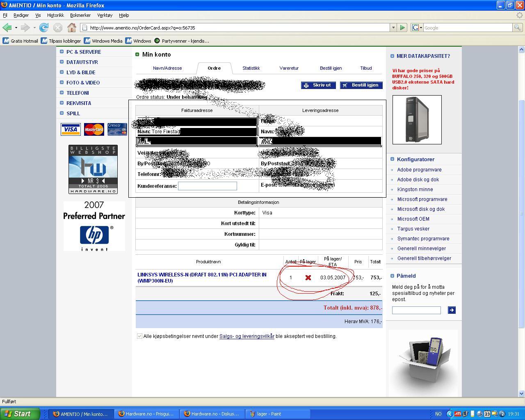Open the Partyvenner bookmark
Image resolution: width=525 pixels, height=420 pixels.
(x=181, y=41)
